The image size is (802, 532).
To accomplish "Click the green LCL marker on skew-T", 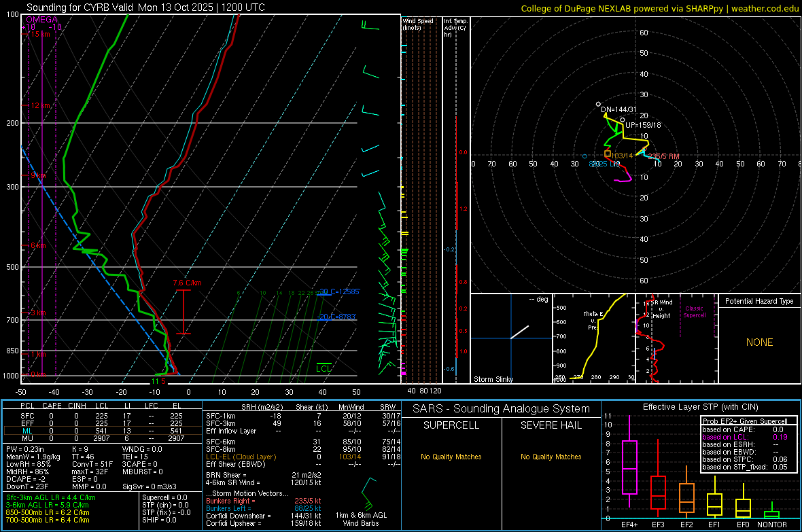I will (x=324, y=368).
